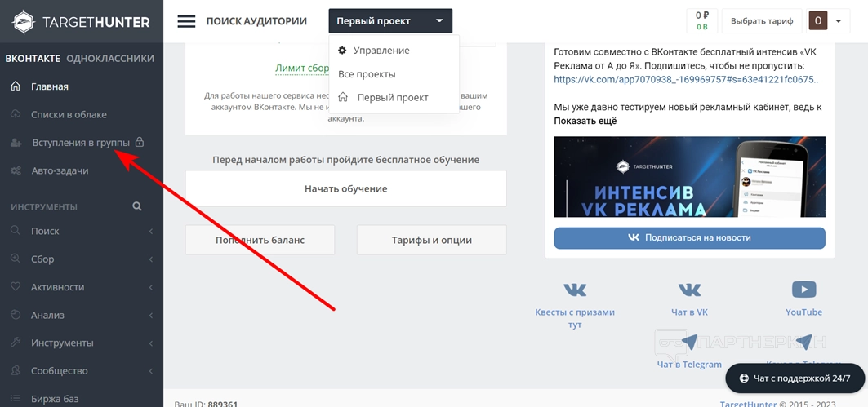
Task: Click the Квесты с призами тут link
Action: click(x=575, y=318)
